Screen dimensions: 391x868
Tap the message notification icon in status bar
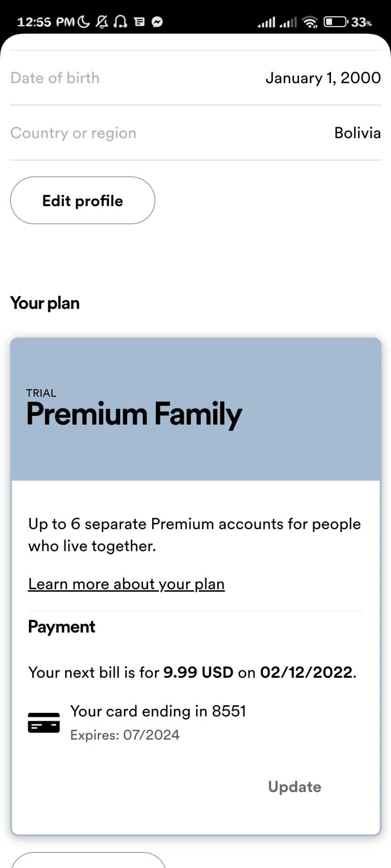[139, 22]
